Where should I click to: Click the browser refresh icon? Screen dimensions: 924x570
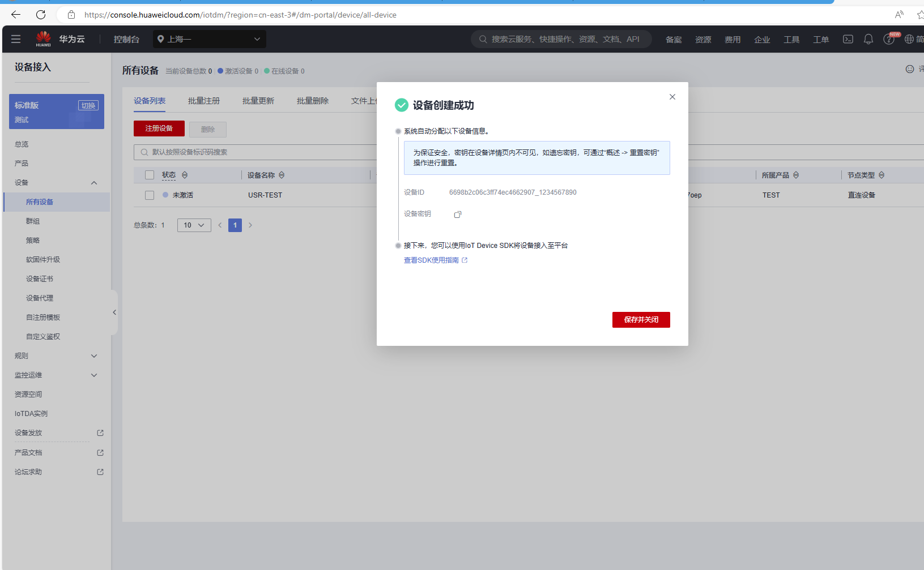[41, 15]
